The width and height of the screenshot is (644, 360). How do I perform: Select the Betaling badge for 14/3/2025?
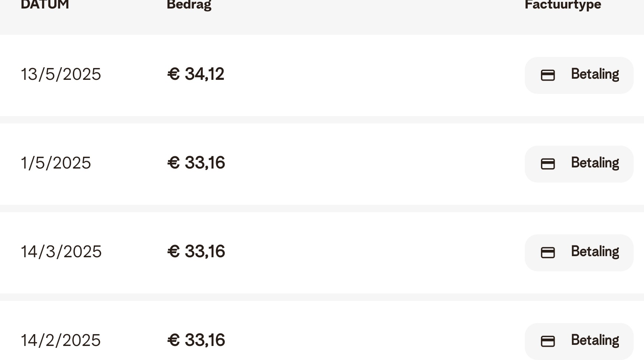point(579,253)
